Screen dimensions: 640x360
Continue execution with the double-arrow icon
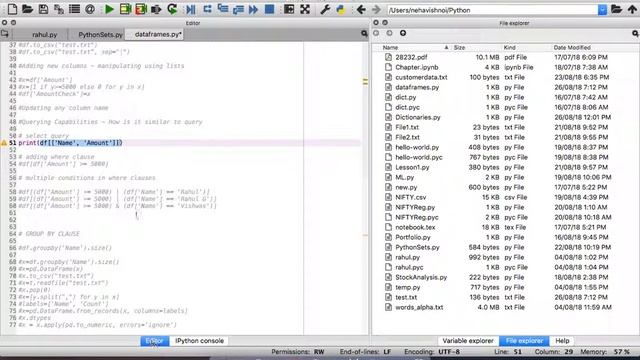[x=253, y=9]
